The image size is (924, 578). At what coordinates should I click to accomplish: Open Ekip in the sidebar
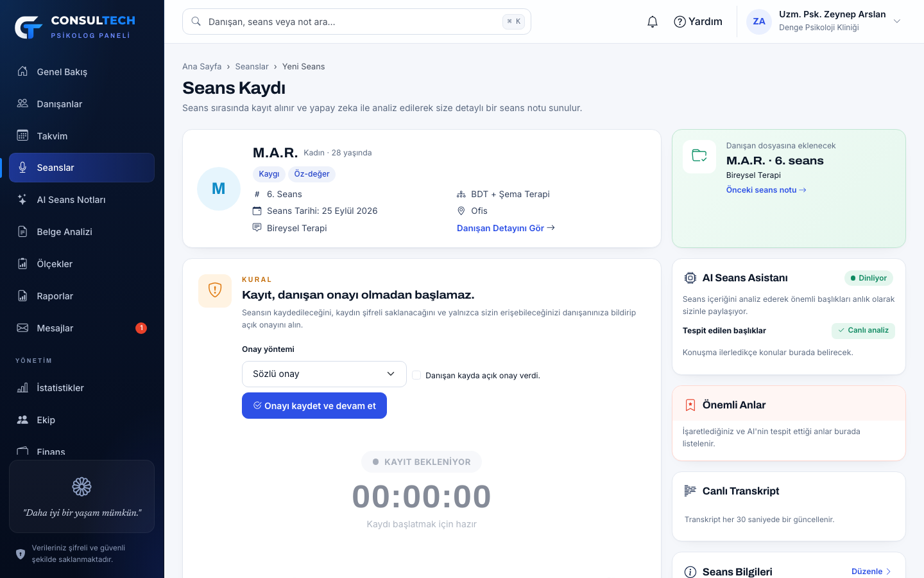click(81, 420)
